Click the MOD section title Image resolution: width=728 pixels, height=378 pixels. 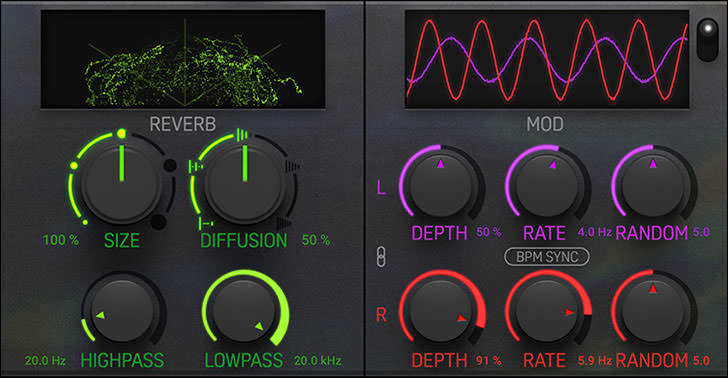point(545,124)
